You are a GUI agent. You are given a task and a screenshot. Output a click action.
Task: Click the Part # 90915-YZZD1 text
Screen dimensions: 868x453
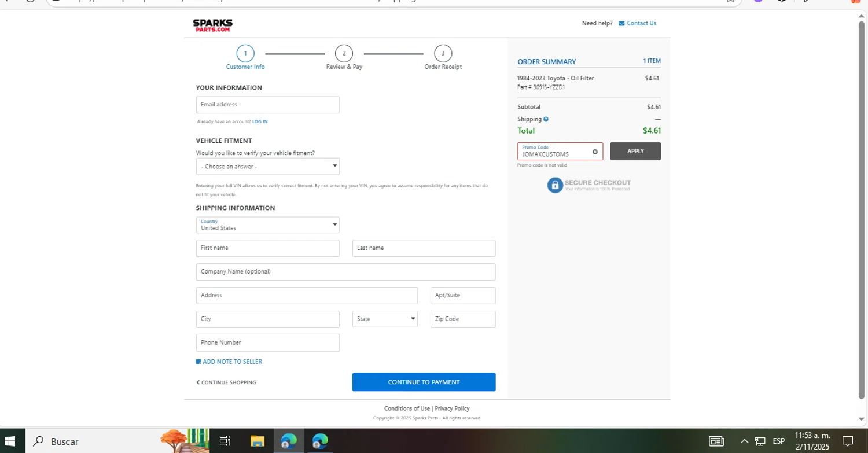click(540, 87)
